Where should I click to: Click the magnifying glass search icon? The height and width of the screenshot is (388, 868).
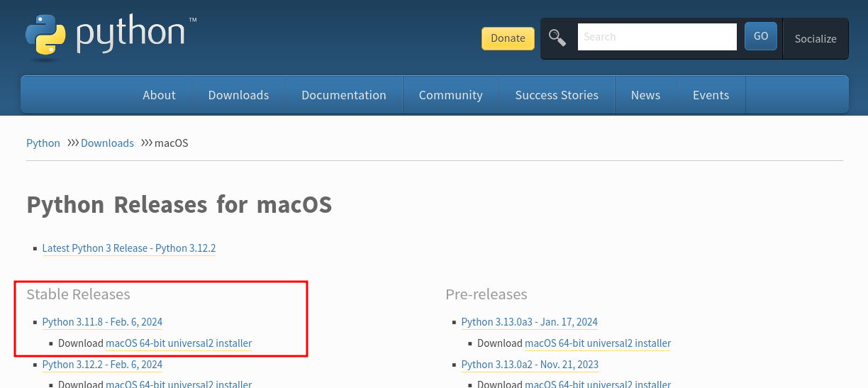pos(557,38)
